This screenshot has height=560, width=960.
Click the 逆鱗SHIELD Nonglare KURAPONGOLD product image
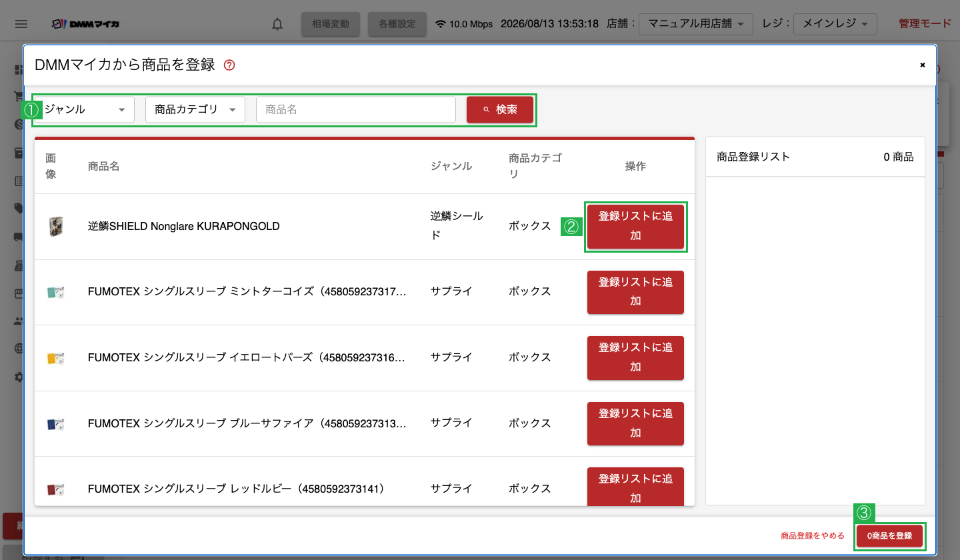[x=56, y=227]
